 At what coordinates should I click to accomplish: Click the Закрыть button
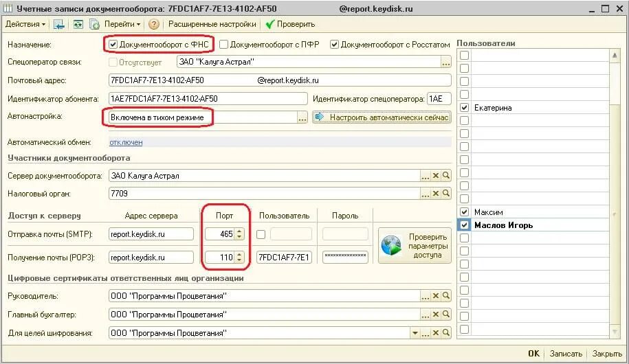[x=607, y=354]
